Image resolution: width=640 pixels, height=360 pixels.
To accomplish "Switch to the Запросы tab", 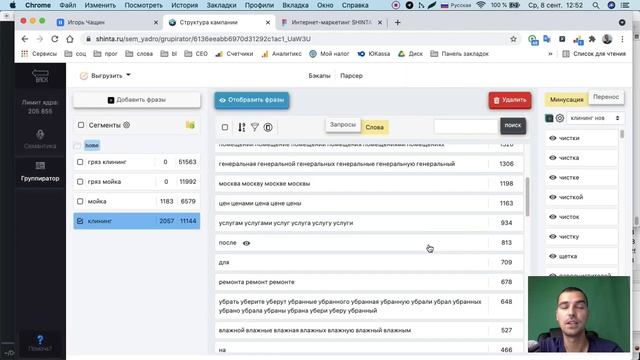I will 343,125.
